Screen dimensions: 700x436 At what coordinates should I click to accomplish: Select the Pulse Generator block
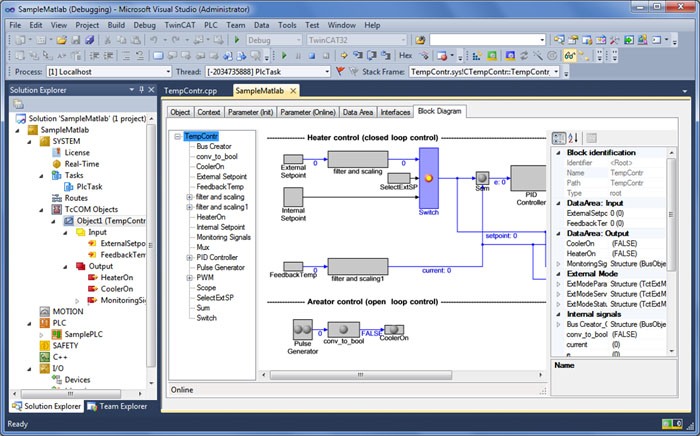[x=303, y=329]
